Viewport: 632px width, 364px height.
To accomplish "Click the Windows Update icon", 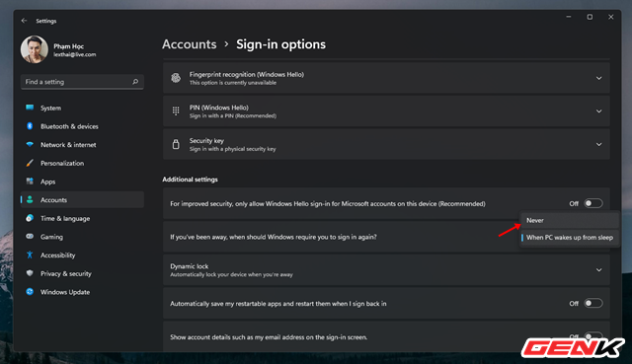I will 30,292.
